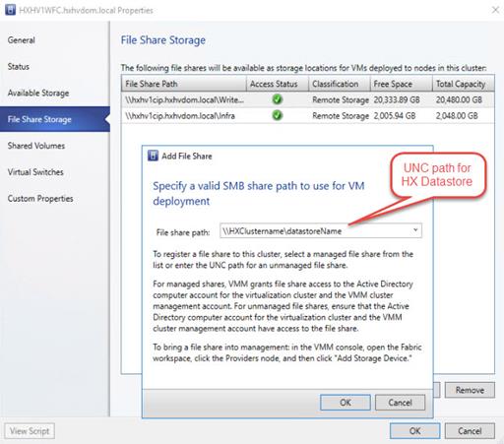The image size is (504, 444).
Task: Click green access status icon for Write share
Action: (278, 99)
